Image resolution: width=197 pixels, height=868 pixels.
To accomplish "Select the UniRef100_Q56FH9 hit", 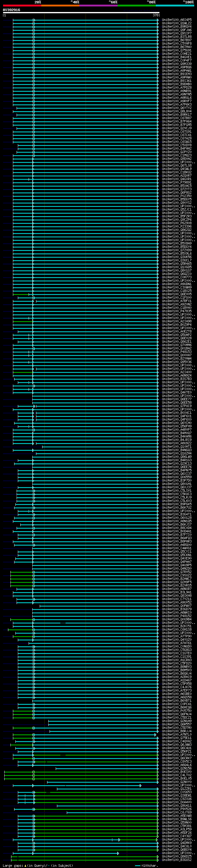I will (x=177, y=426).
